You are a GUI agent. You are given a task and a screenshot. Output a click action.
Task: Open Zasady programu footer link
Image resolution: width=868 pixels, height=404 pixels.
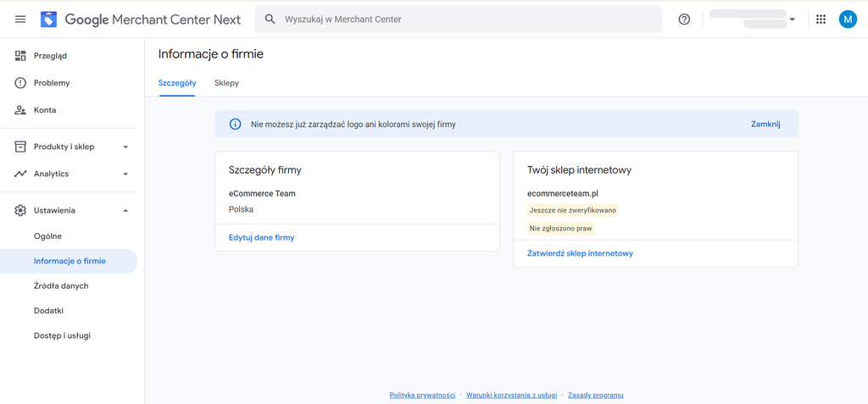click(596, 396)
